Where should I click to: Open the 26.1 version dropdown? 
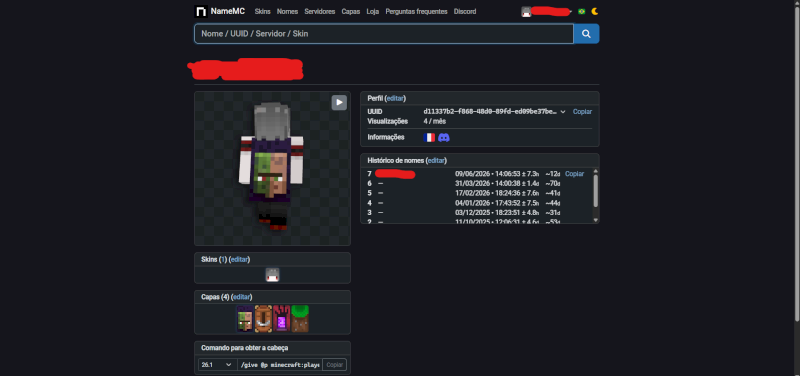tap(216, 365)
